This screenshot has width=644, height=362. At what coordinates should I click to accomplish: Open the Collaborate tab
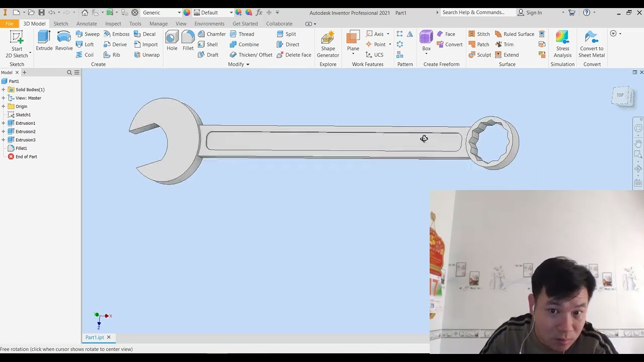point(279,24)
